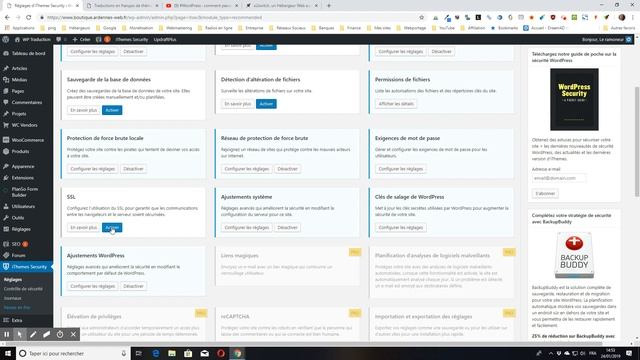Click the BackupBuddy logo image
This screenshot has height=360, width=640.
pyautogui.click(x=574, y=255)
